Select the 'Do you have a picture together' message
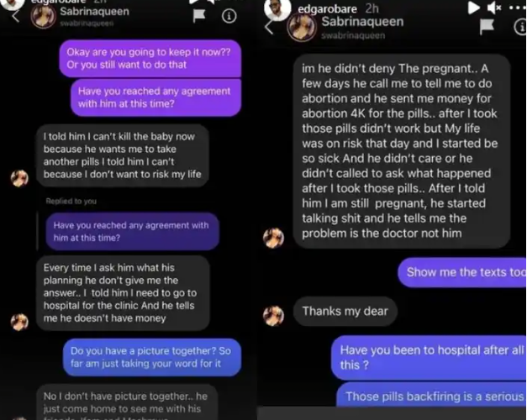The height and width of the screenshot is (420, 527). tap(152, 357)
